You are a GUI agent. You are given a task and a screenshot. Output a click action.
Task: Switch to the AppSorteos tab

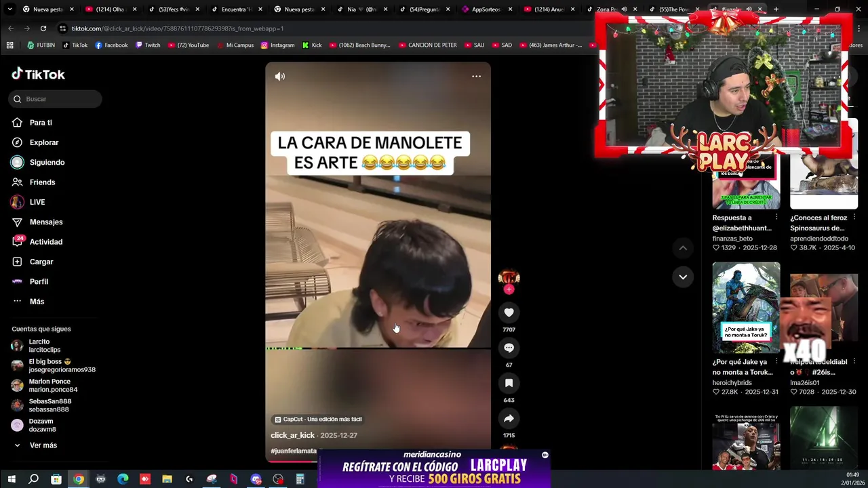click(x=486, y=9)
